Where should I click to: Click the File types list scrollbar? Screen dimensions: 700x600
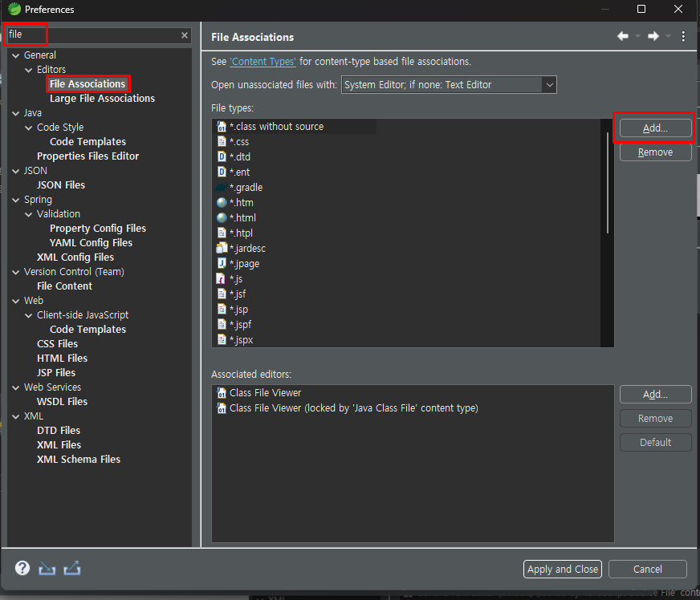pyautogui.click(x=607, y=183)
